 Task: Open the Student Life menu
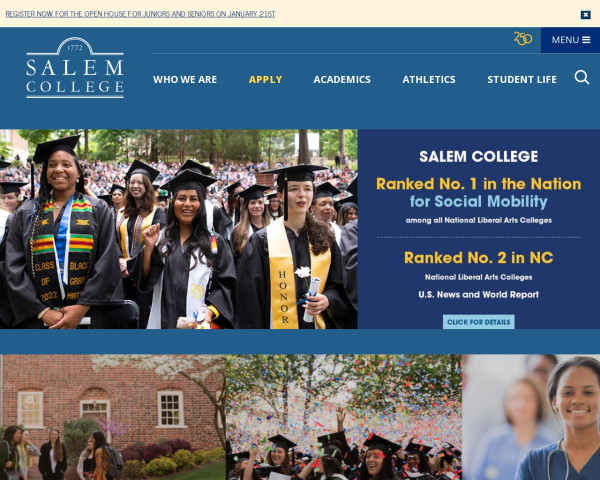(x=522, y=80)
